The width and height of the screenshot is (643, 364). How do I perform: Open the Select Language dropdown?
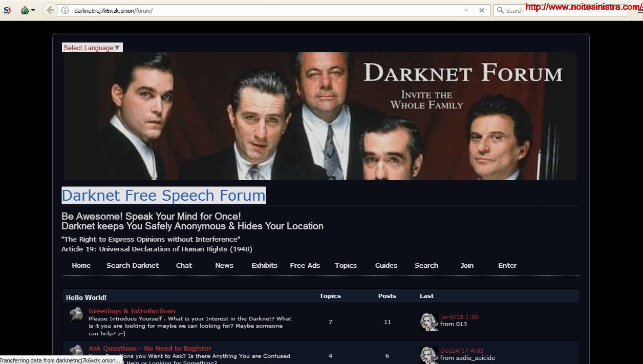coord(92,48)
